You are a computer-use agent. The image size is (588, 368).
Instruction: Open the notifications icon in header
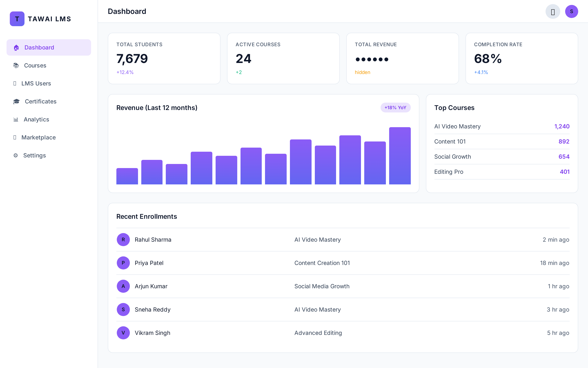(x=553, y=11)
